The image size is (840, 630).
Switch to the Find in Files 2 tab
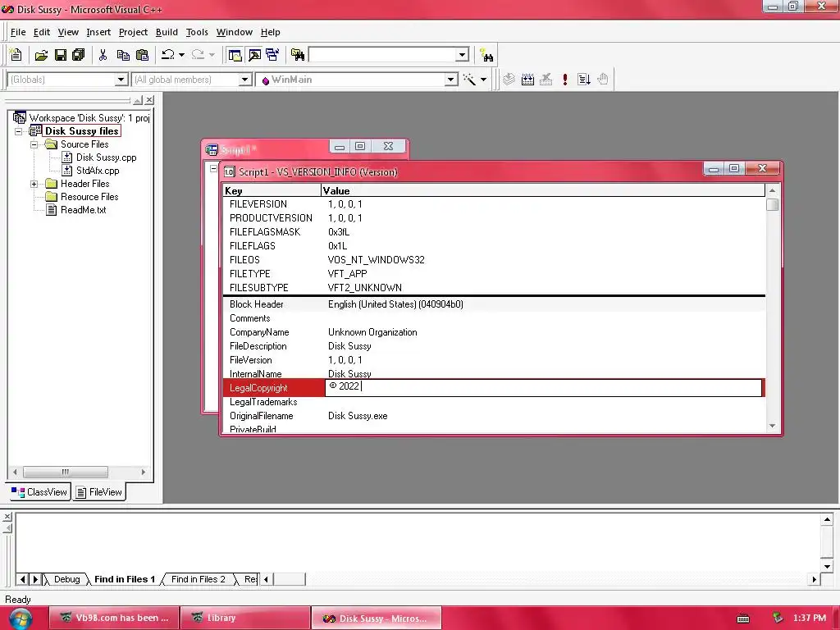(199, 579)
